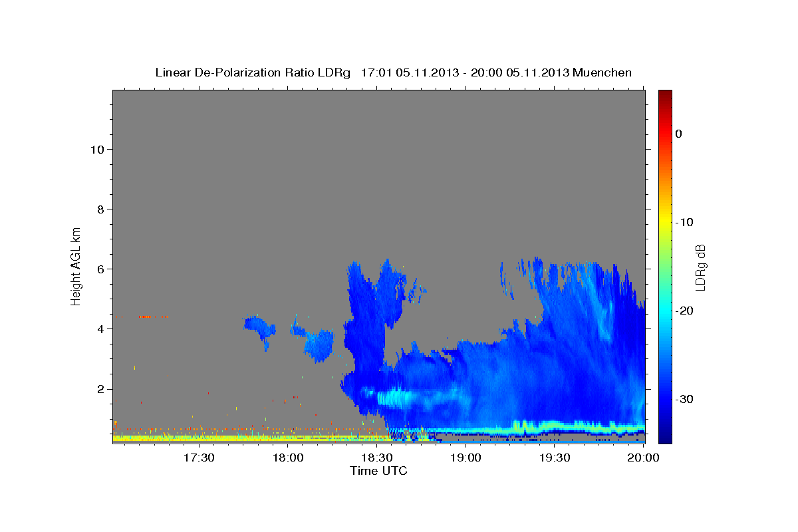Click the '19:30' time axis label
The height and width of the screenshot is (532, 798).
[x=555, y=458]
